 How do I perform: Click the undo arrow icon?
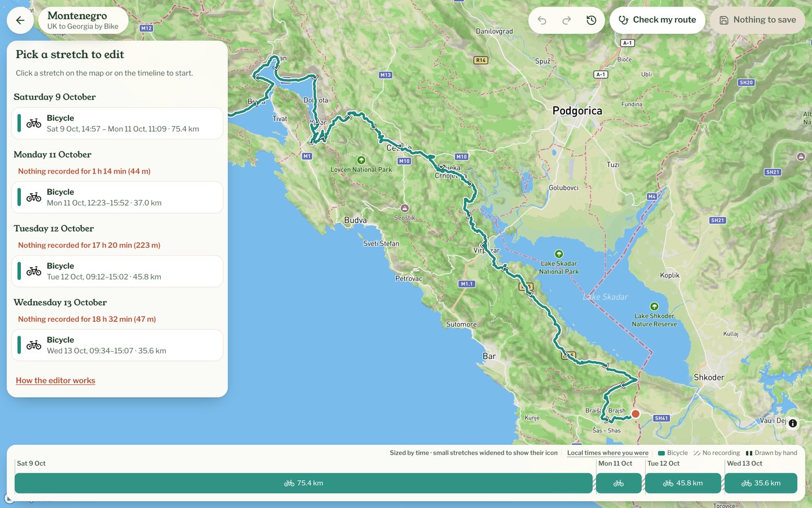[x=542, y=20]
